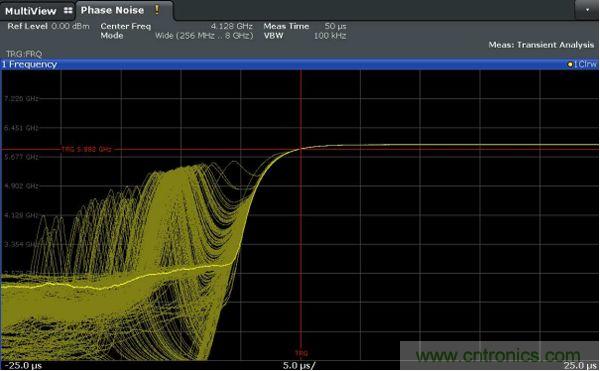
Task: Click the -25.0 µs start time label
Action: [23, 365]
